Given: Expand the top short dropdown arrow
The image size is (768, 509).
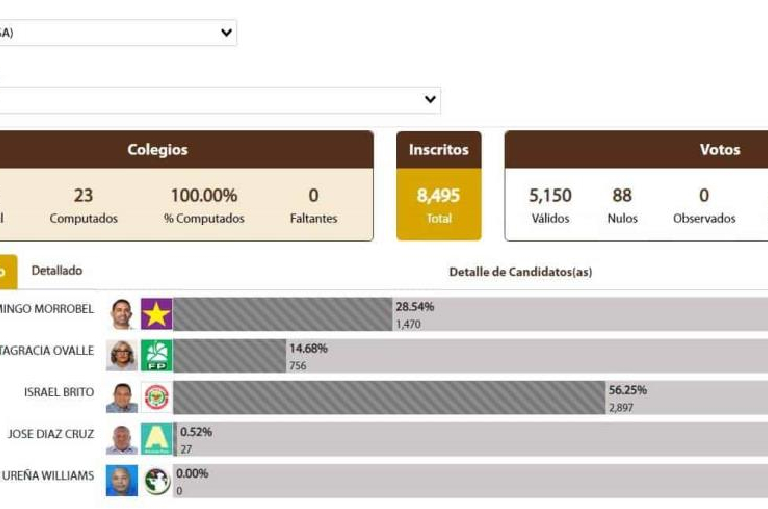Looking at the screenshot, I should (226, 32).
